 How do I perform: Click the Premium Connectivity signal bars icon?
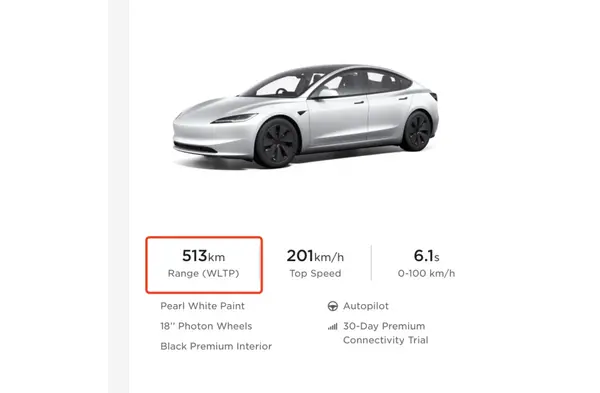[333, 326]
